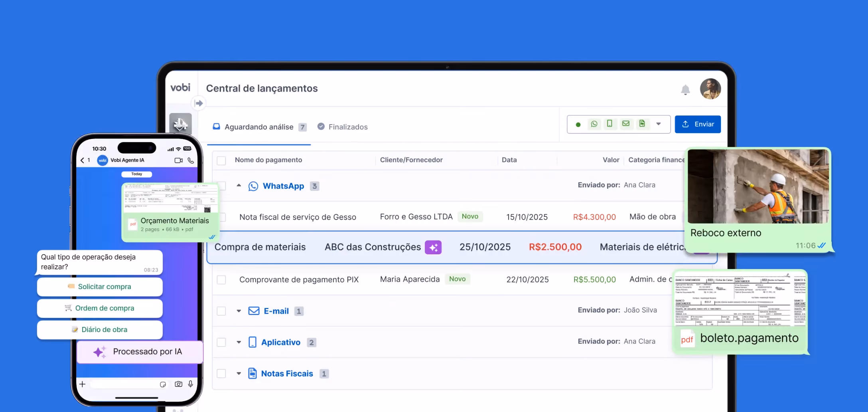Click the Cliente/Fornecedor column header
The image size is (868, 412).
click(x=411, y=160)
